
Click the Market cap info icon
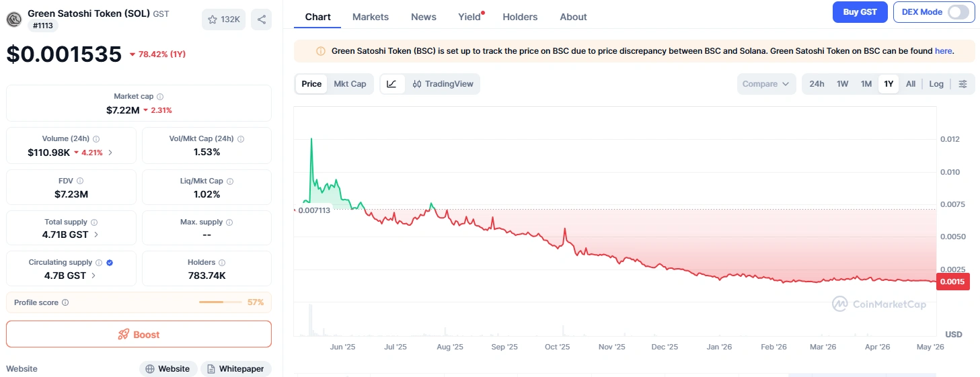click(x=160, y=97)
